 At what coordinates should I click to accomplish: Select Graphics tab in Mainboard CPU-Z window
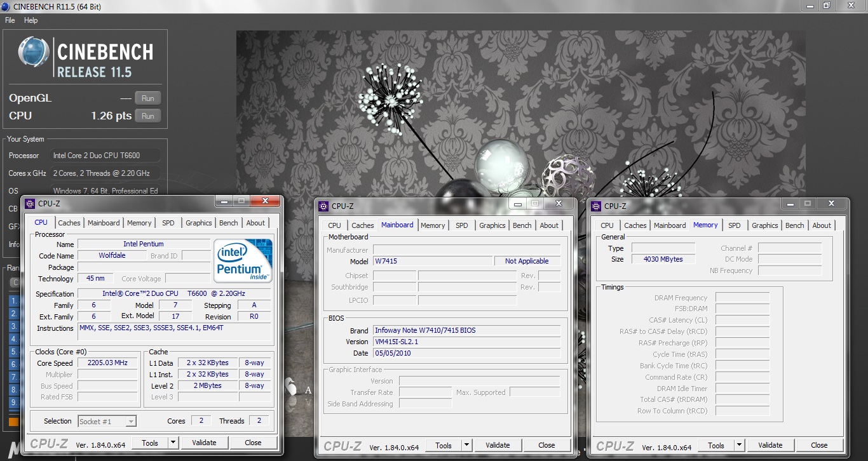coord(492,225)
